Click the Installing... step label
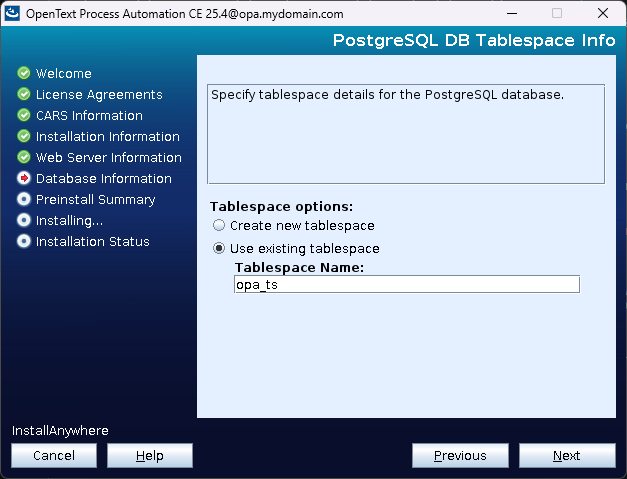The height and width of the screenshot is (479, 627). tap(69, 221)
